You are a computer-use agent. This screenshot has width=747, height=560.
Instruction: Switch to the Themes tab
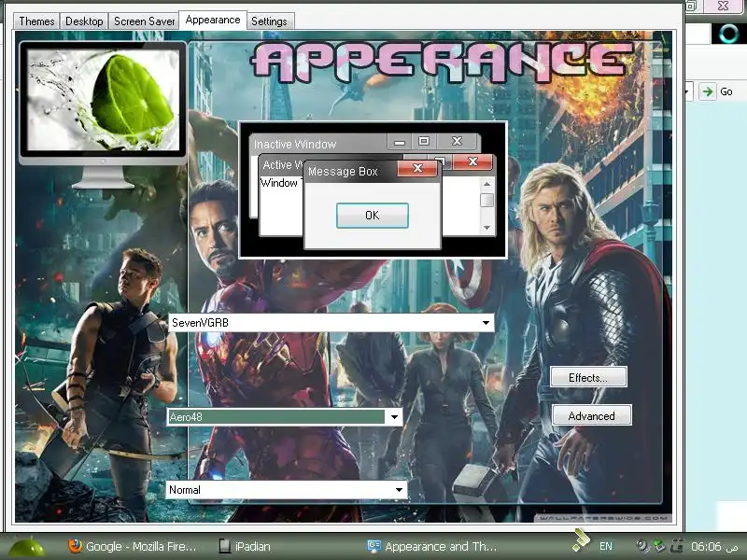[x=36, y=21]
